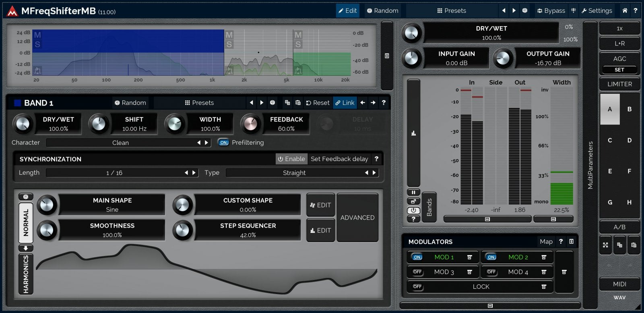Viewport: 644px width, 313px height.
Task: Open Synchronization help question mark
Action: (x=376, y=159)
